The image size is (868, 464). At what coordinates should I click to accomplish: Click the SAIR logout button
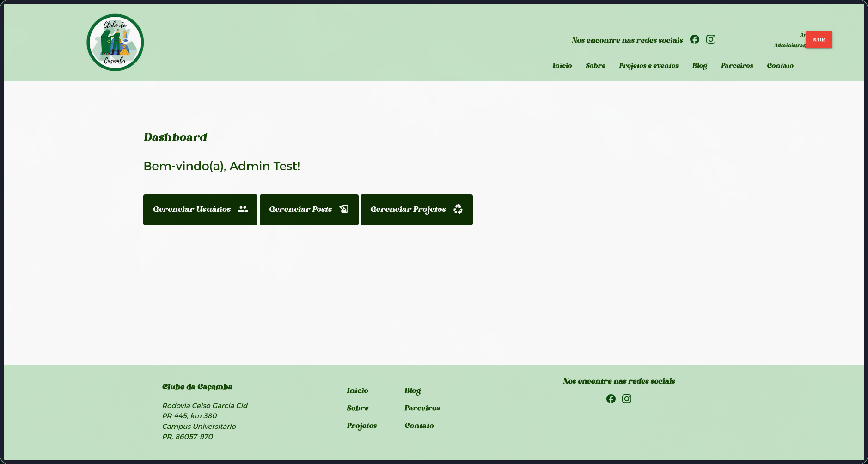[818, 39]
